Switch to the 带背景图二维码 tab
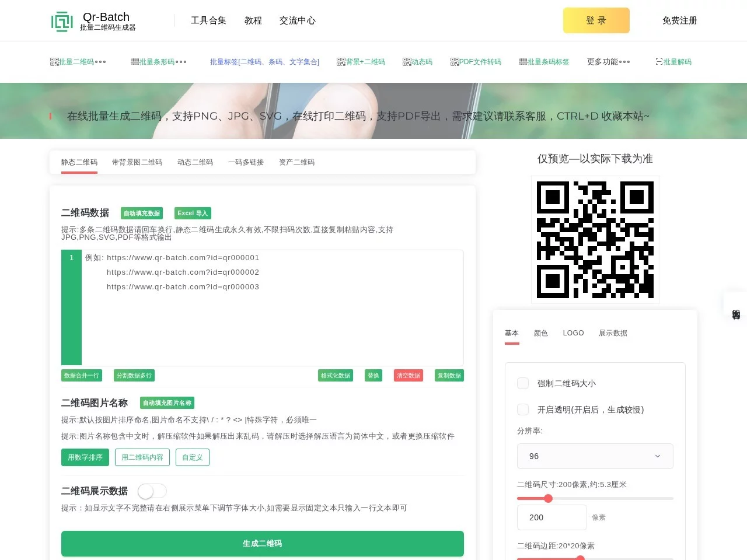Viewport: 747px width, 560px height. coord(137,162)
